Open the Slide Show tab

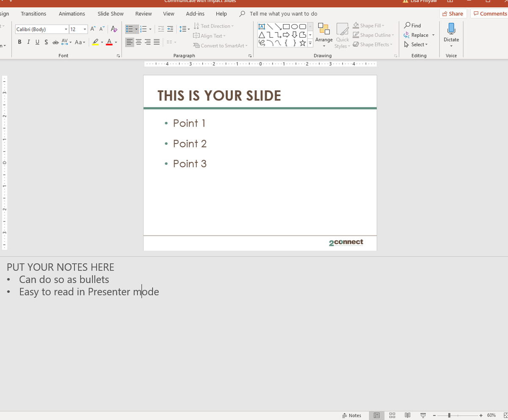(x=110, y=14)
